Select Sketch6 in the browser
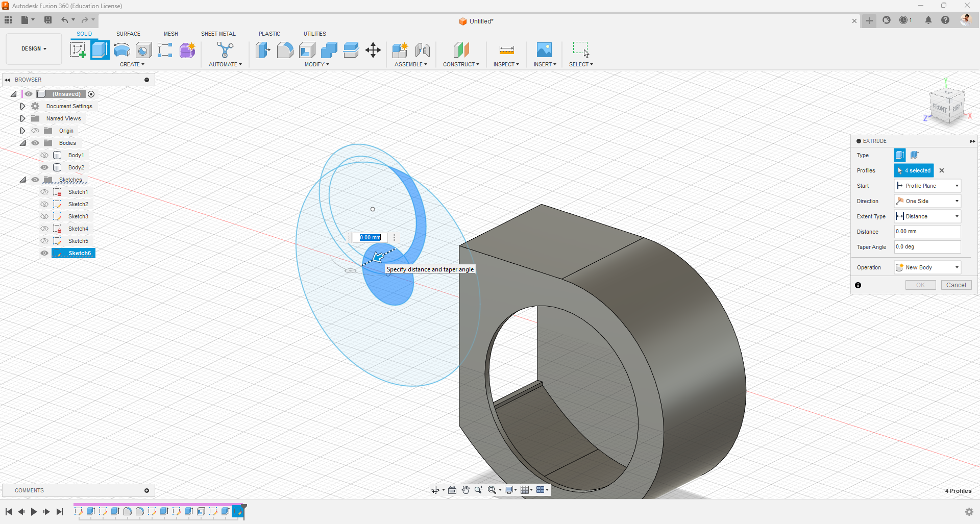Screen dimensions: 980x524 80,253
